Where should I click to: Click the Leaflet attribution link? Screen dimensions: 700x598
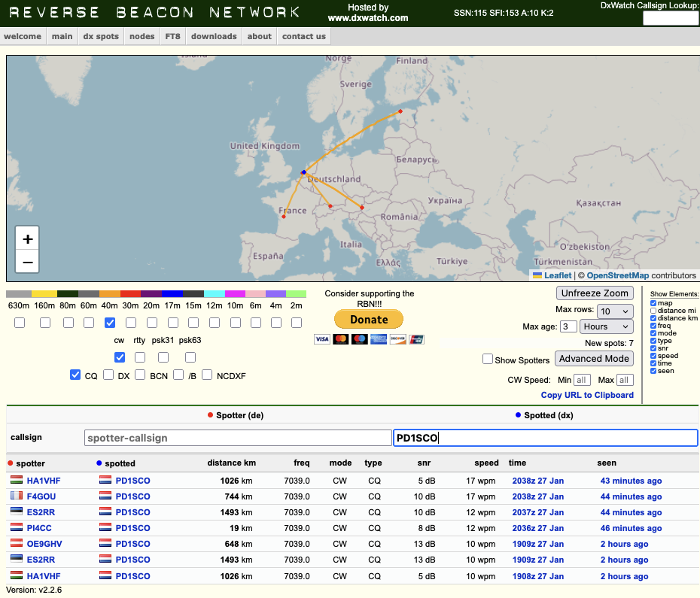point(557,275)
